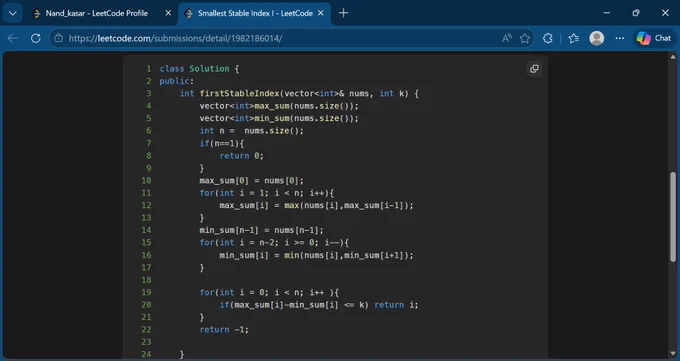
Task: Copy the submitted code to clipboard
Action: [534, 69]
